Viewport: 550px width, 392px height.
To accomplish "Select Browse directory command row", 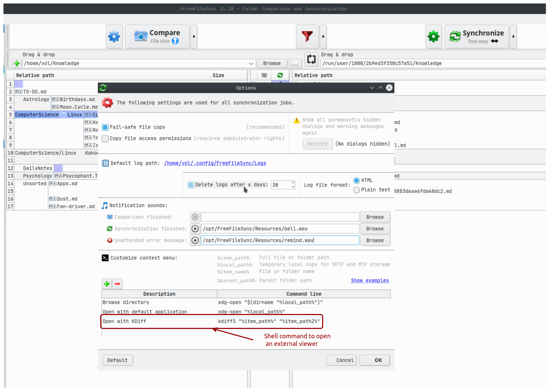I will coord(246,303).
